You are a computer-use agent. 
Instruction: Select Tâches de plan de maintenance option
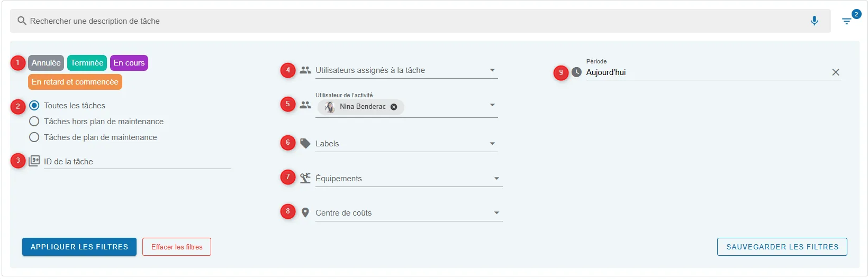[93, 137]
